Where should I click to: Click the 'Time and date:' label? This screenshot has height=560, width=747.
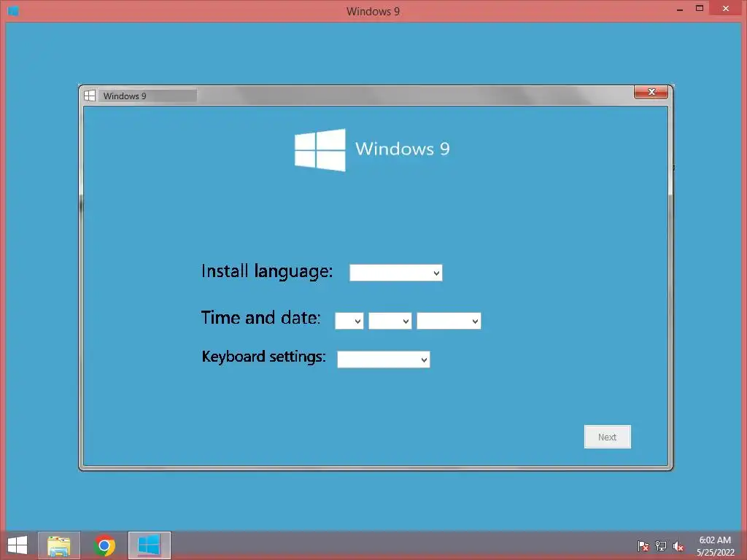(261, 318)
